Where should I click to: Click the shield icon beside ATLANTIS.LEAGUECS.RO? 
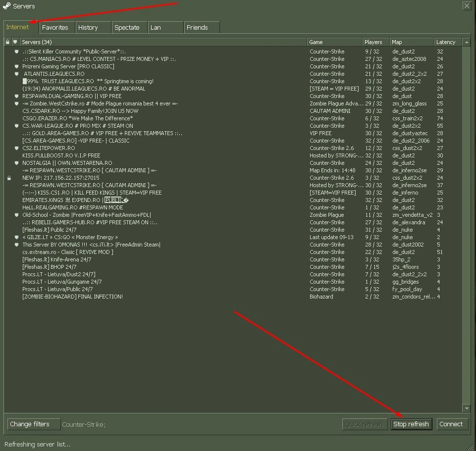(x=17, y=74)
